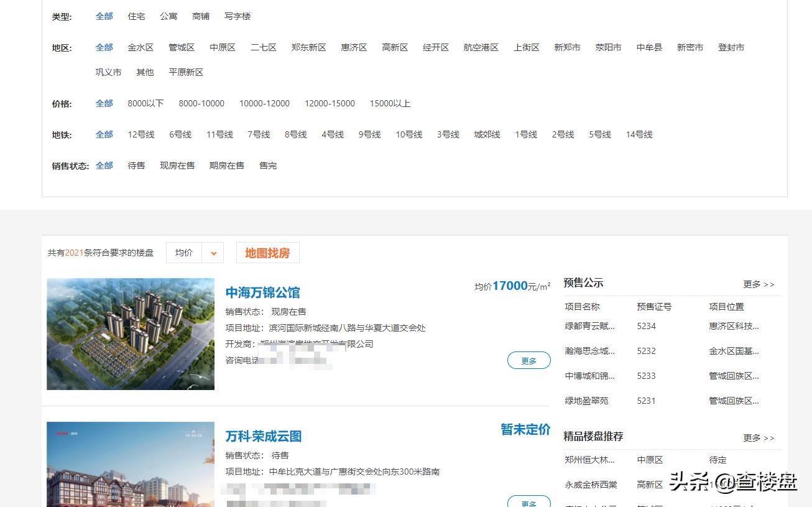This screenshot has width=812, height=507.
Task: Filter listings by 金水区 district
Action: click(x=141, y=47)
